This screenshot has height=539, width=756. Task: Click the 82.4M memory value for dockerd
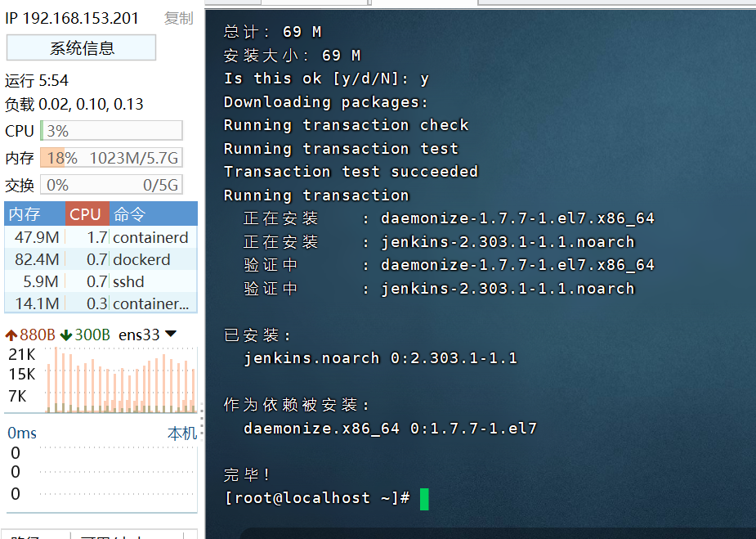tap(37, 259)
